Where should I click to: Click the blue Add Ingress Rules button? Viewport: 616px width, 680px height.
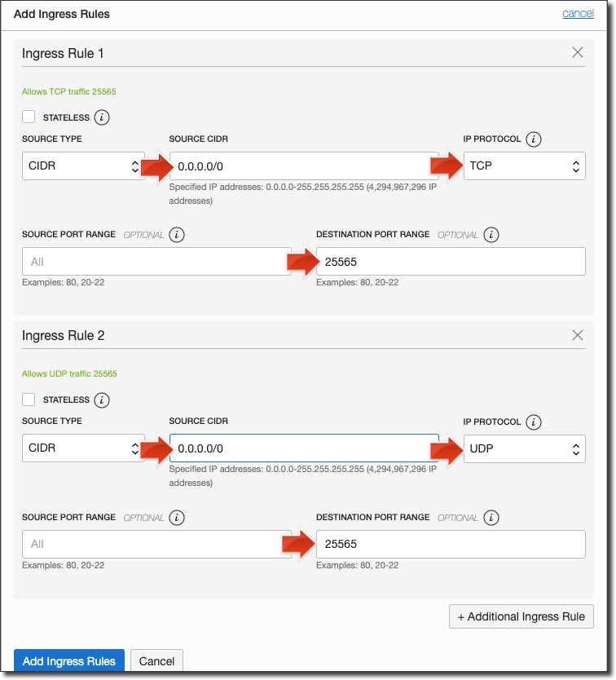[69, 661]
